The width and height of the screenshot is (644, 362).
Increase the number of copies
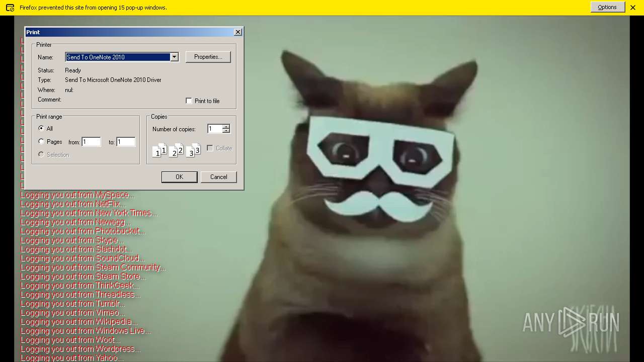point(226,127)
